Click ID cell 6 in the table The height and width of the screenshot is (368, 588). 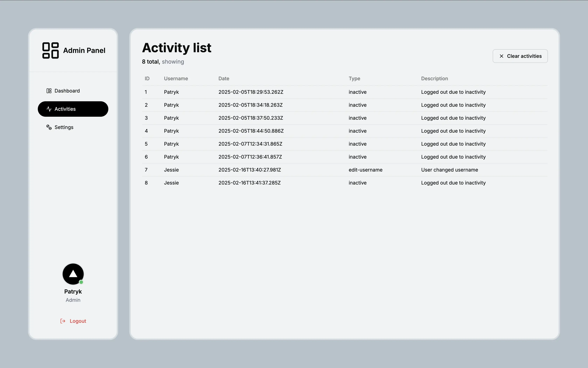[x=146, y=157]
